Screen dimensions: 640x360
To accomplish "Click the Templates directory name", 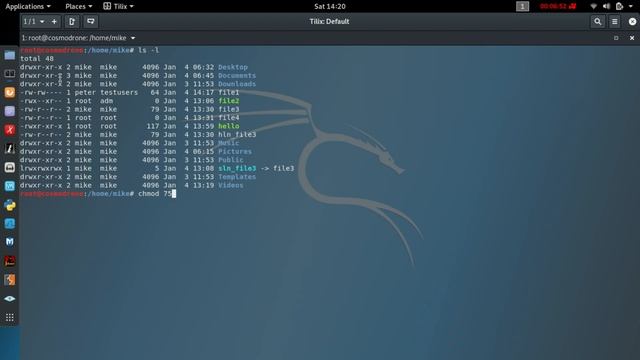I will (x=237, y=177).
